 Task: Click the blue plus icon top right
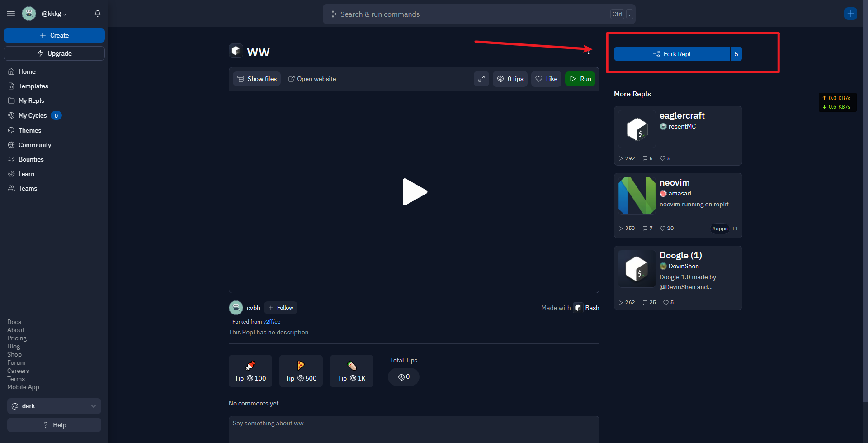pos(850,14)
